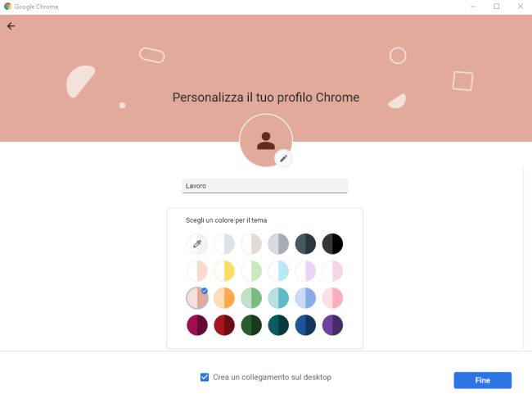The image size is (532, 408).
Task: Select the purple theme color
Action: (x=332, y=325)
